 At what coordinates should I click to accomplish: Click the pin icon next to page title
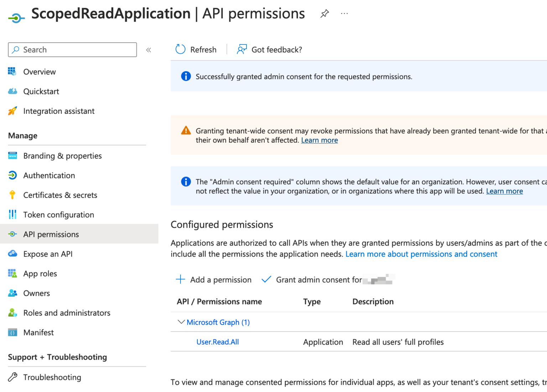[324, 14]
